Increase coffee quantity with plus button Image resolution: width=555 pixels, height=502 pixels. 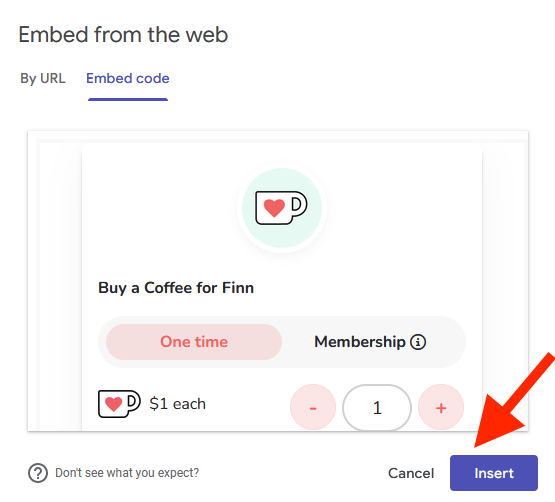pyautogui.click(x=441, y=407)
